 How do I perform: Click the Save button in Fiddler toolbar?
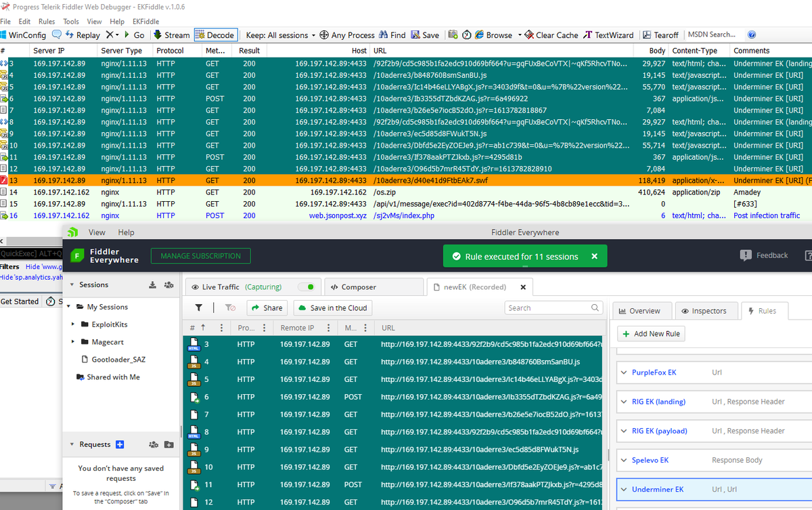[425, 35]
